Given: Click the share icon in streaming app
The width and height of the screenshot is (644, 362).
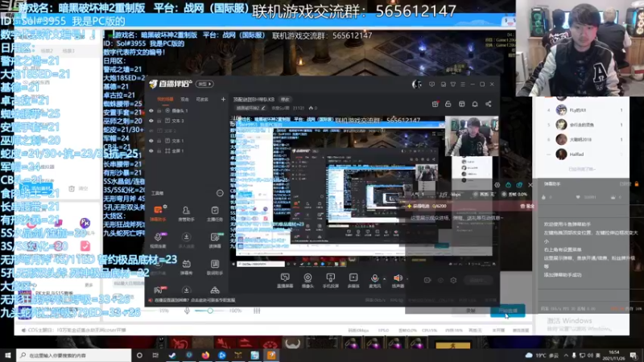Looking at the screenshot, I should tap(489, 104).
